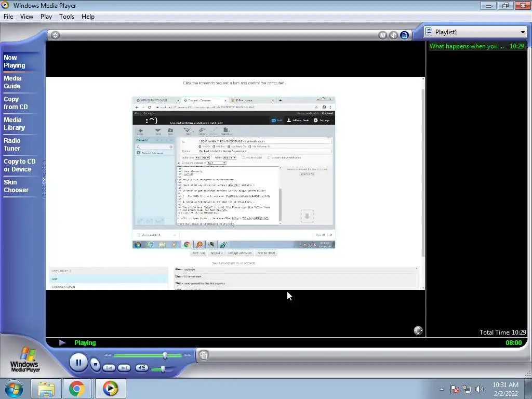This screenshot has height=399, width=532.
Task: Click the Playing status text
Action: pos(85,343)
